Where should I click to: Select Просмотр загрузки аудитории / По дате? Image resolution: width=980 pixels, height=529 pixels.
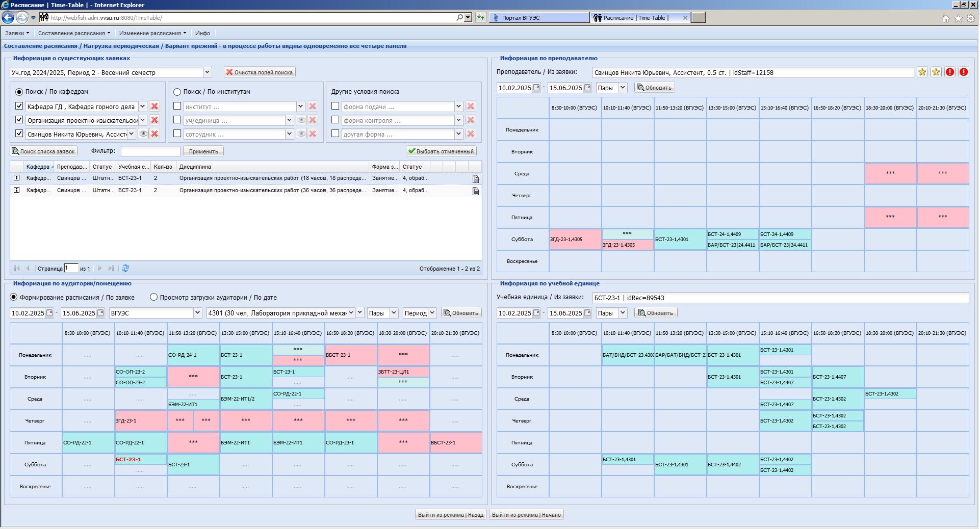point(153,297)
